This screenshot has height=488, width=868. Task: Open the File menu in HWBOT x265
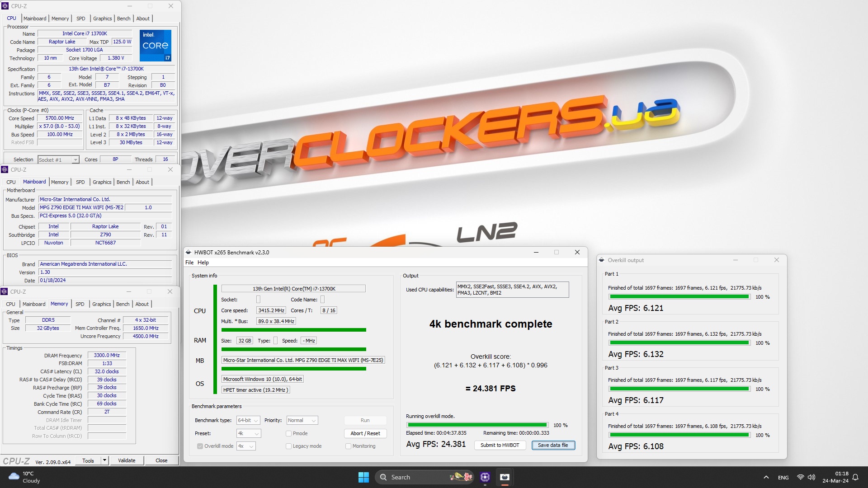(x=189, y=263)
